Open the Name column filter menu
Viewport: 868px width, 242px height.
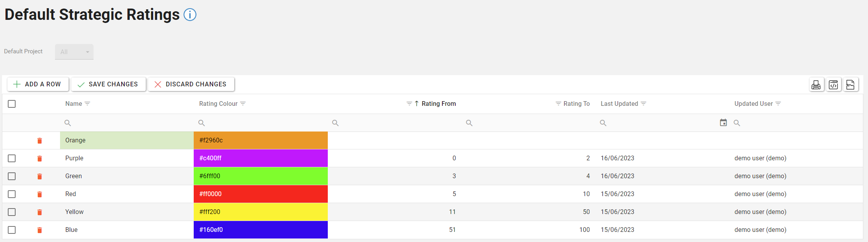pyautogui.click(x=87, y=103)
